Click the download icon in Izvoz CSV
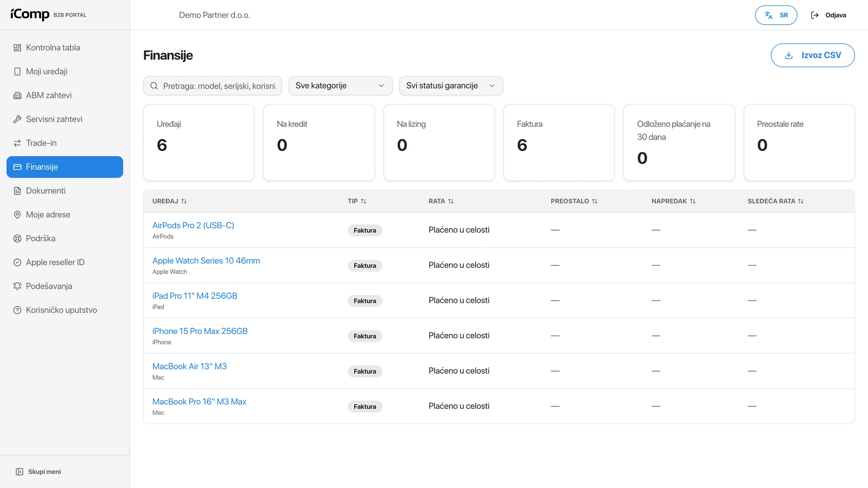Screen dimensions: 868x488 pyautogui.click(x=789, y=55)
